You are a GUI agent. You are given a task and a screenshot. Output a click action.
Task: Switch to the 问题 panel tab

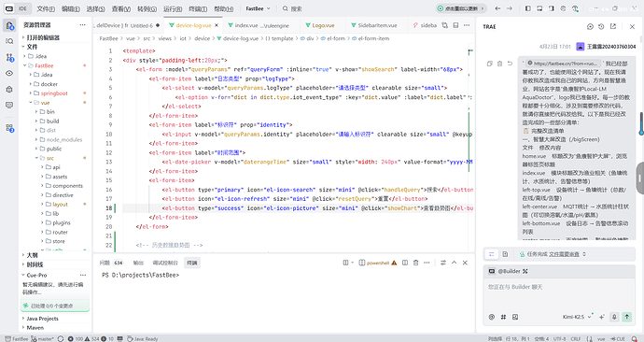click(x=111, y=263)
